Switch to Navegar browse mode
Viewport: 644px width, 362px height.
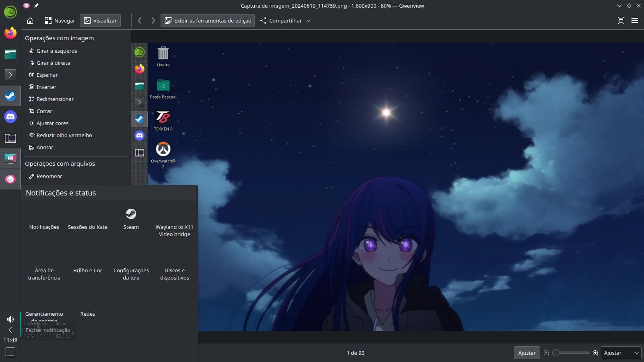tap(60, 21)
